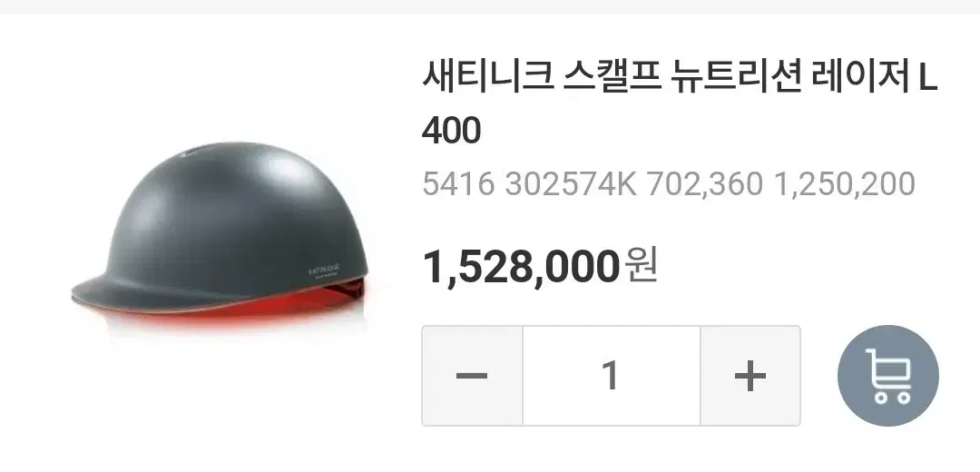Viewport: 980px width, 472px height.
Task: Click the quantity field showing 1
Action: pyautogui.click(x=612, y=376)
